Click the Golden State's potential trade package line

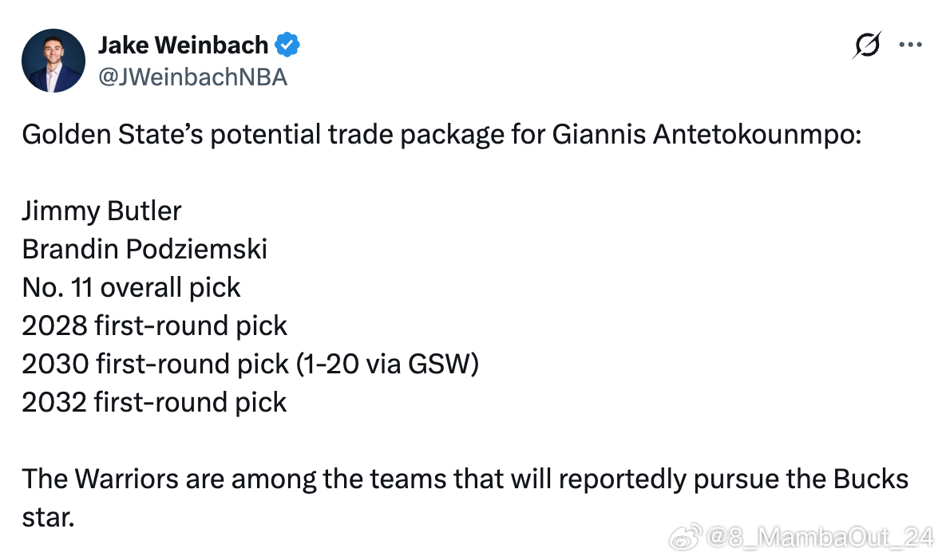coord(441,135)
